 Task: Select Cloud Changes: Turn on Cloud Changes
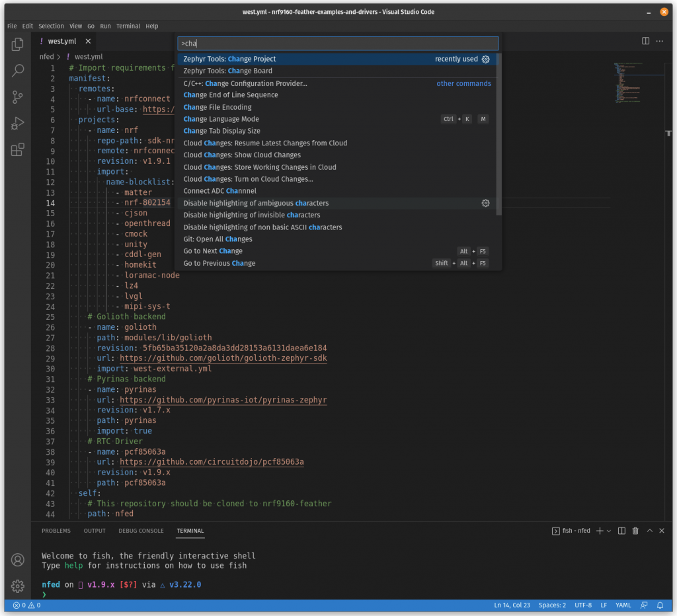click(x=337, y=179)
